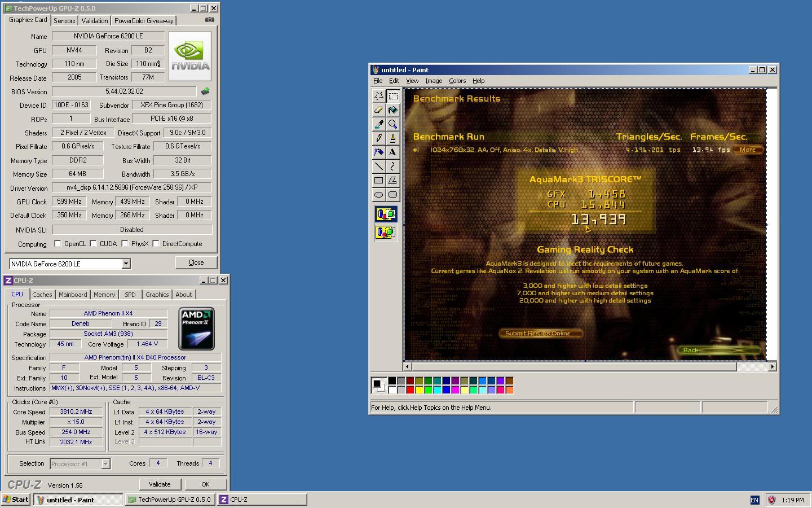Choose the Pencil tool in Paint
The height and width of the screenshot is (508, 812).
379,138
